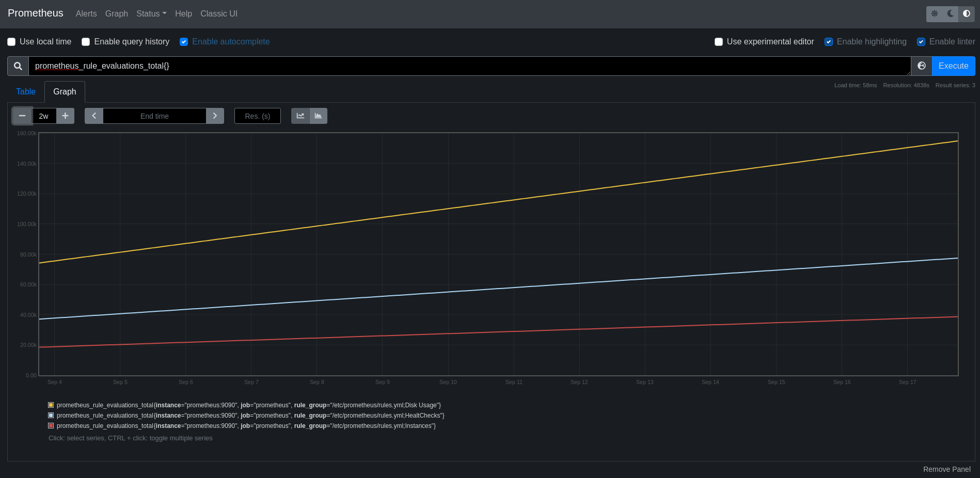Screen dimensions: 980x478
Task: Click the 100.00k y-axis label
Action: 27,224
